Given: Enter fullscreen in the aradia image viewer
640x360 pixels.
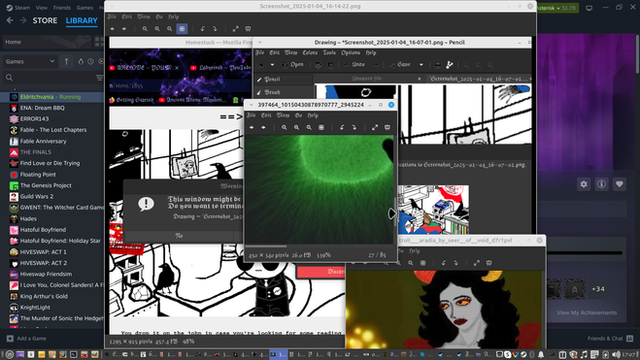Looking at the screenshot, I should [476, 263].
